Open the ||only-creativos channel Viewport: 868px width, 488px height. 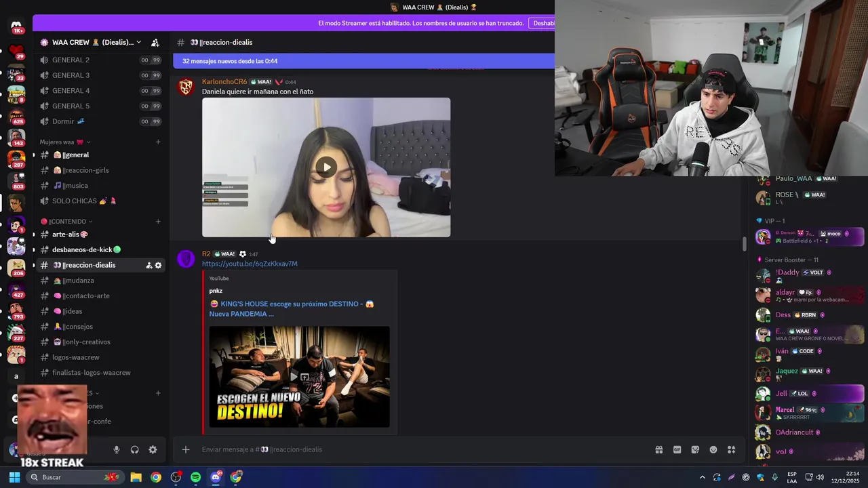pos(100,342)
